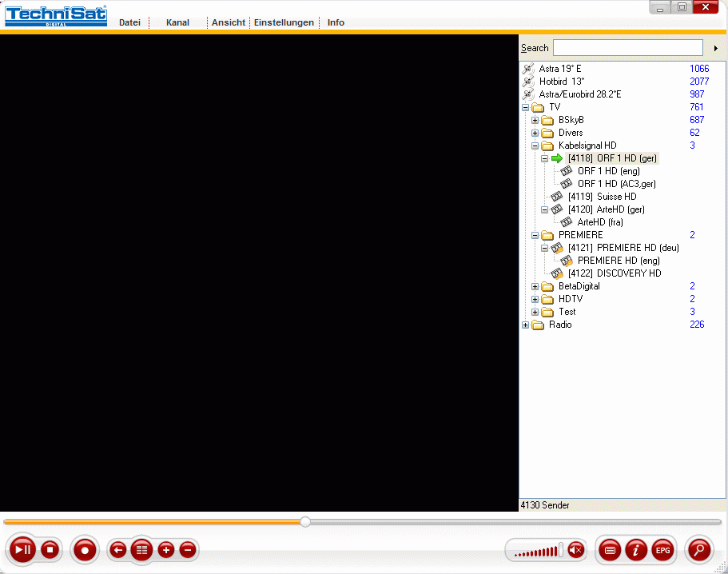
Task: Stop playback with the square stop button
Action: (x=50, y=550)
